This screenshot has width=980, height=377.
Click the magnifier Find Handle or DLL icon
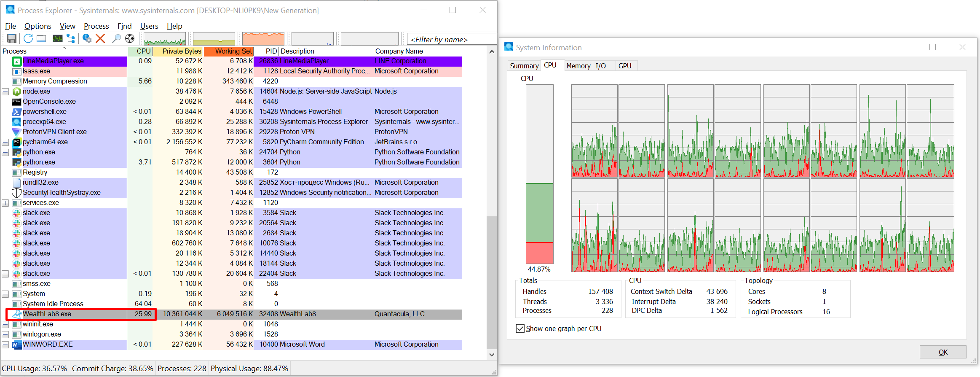[116, 39]
